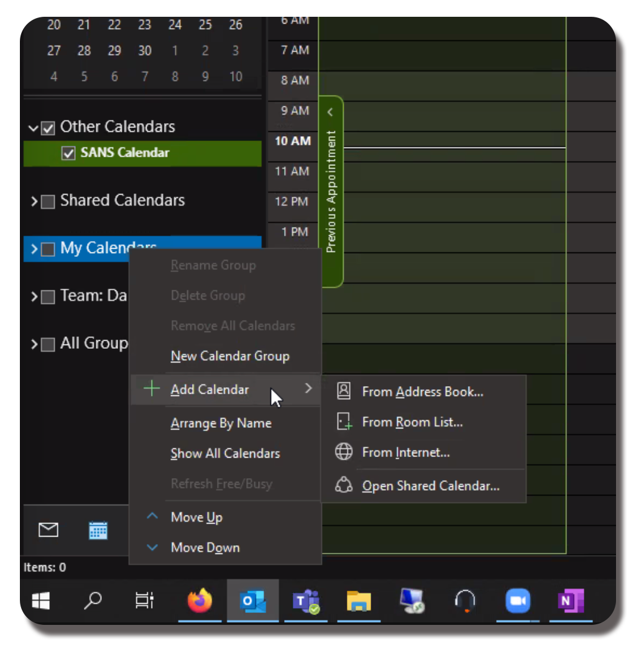Expand the All Group Calendars group
The height and width of the screenshot is (651, 644).
tap(34, 344)
